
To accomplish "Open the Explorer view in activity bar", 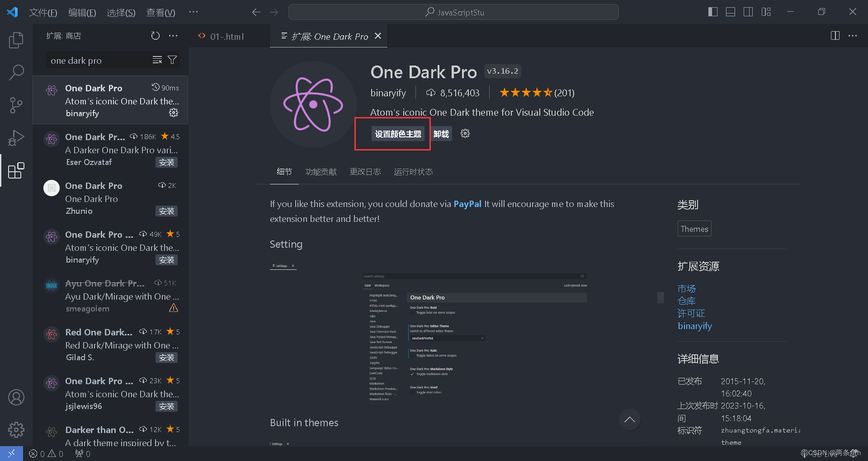I will point(16,40).
